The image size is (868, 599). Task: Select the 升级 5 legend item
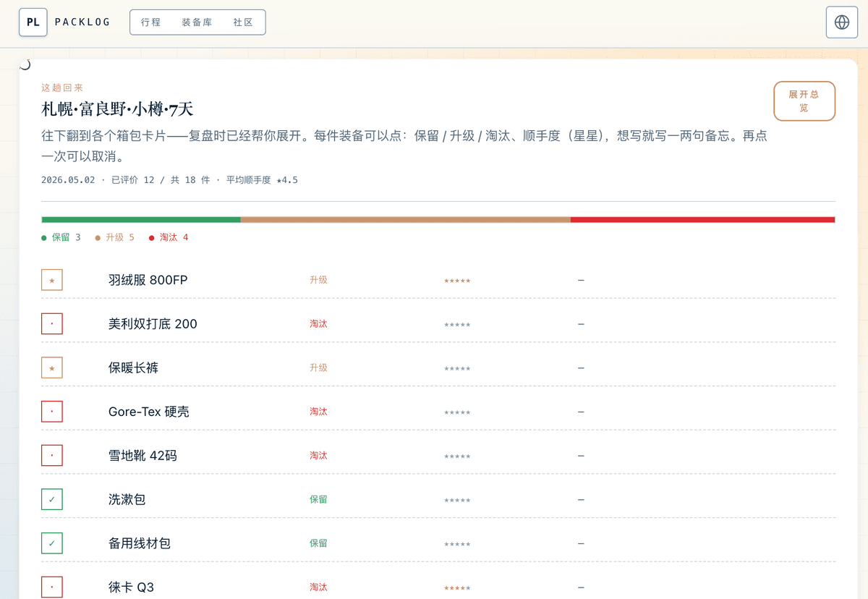coord(115,237)
